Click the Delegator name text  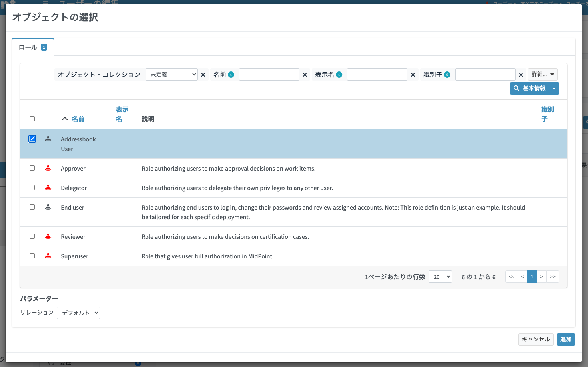(x=74, y=188)
